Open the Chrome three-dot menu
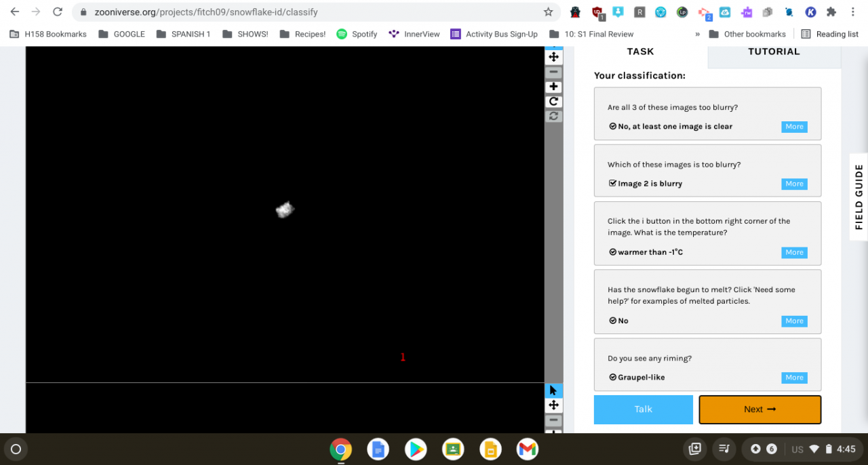The height and width of the screenshot is (465, 868). click(852, 12)
